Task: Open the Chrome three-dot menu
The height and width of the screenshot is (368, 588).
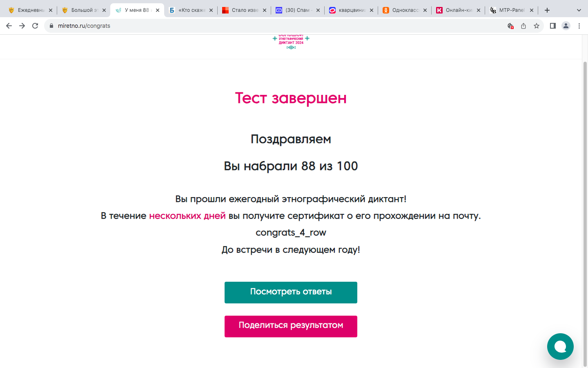Action: coord(579,26)
